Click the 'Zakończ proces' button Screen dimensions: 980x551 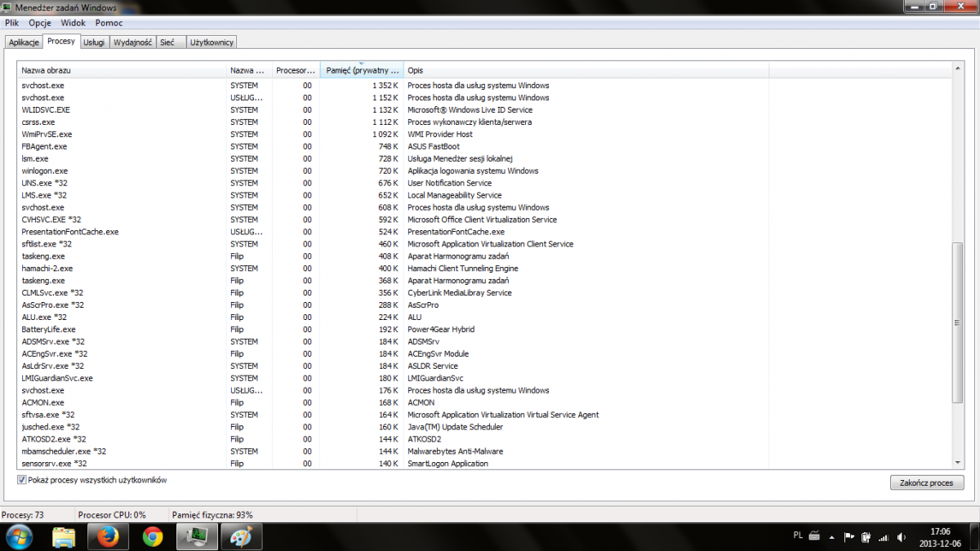click(x=927, y=482)
